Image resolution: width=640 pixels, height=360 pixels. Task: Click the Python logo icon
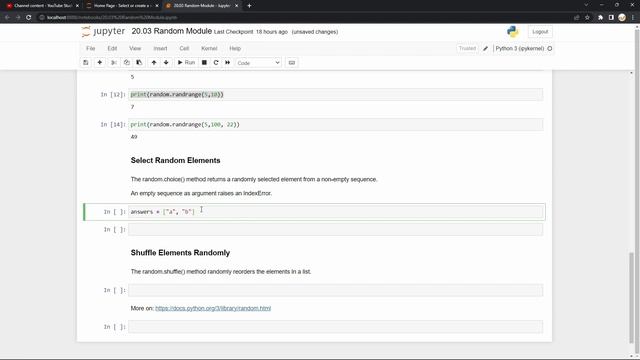tap(513, 31)
